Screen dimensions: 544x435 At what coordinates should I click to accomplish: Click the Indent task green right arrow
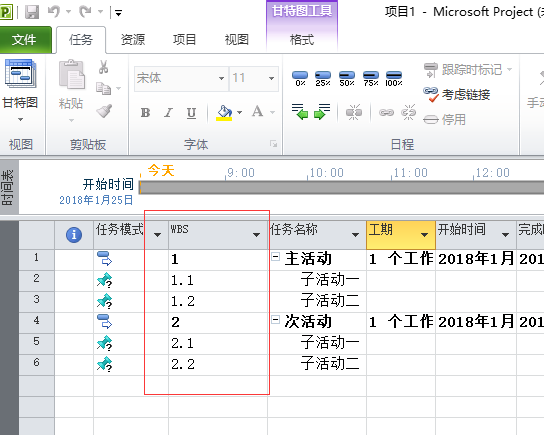click(322, 112)
